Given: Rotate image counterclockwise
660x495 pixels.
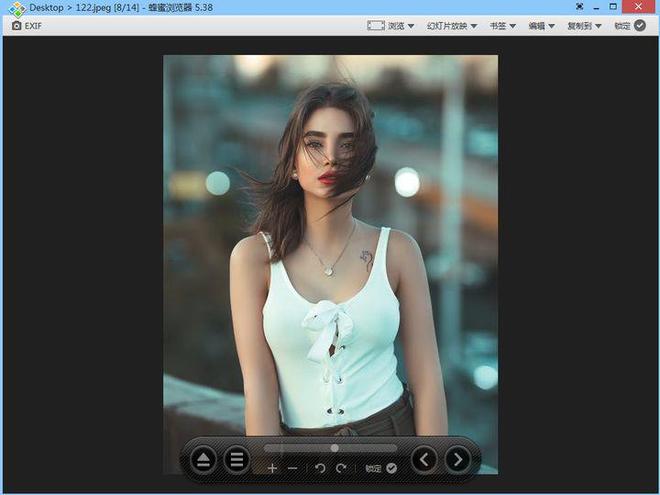Looking at the screenshot, I should (x=320, y=468).
